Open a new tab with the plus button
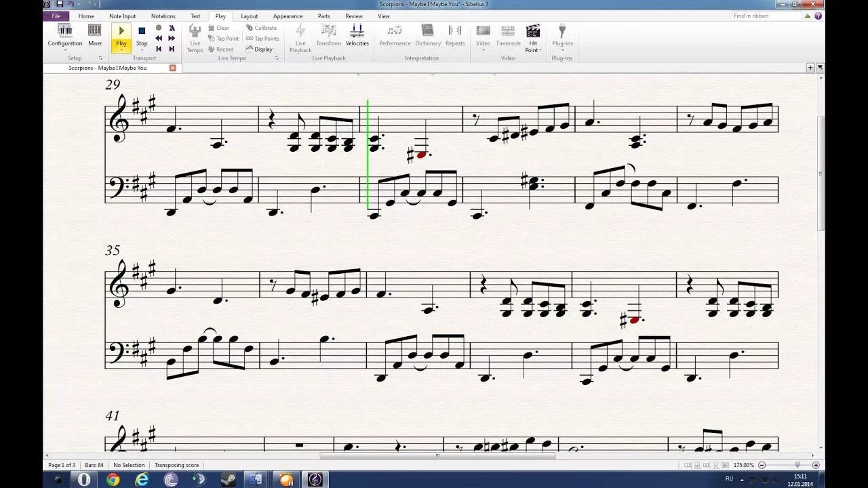868x488 pixels. point(810,68)
